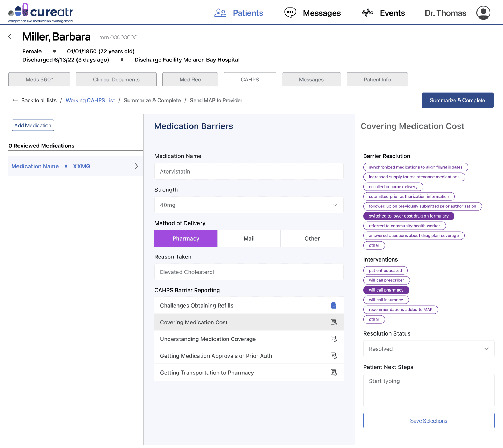Click the back arrow before 'Back to all lists'
The image size is (503, 448).
pos(15,100)
